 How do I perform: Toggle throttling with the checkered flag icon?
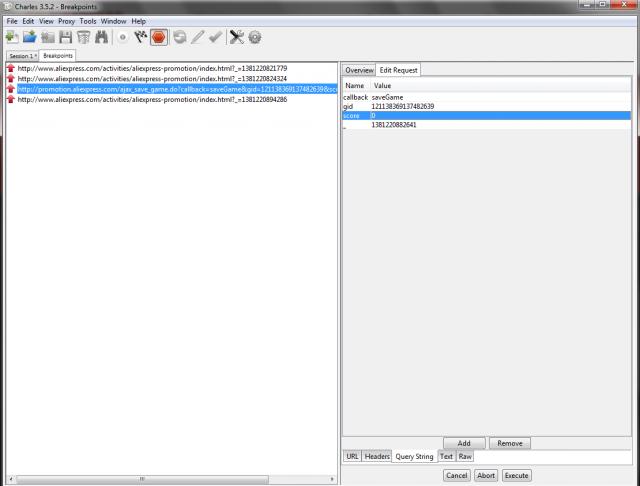click(x=140, y=37)
